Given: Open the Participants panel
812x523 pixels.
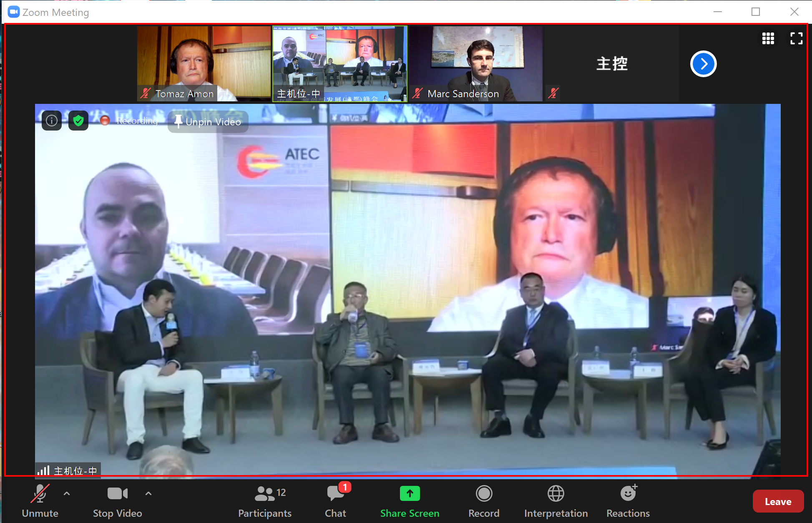Looking at the screenshot, I should click(x=265, y=501).
